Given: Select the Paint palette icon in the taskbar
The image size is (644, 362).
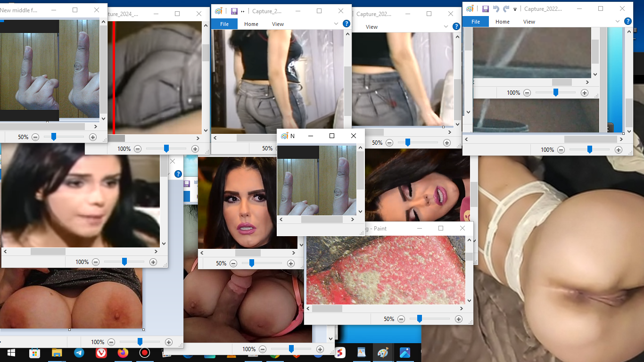Looking at the screenshot, I should pos(383,353).
